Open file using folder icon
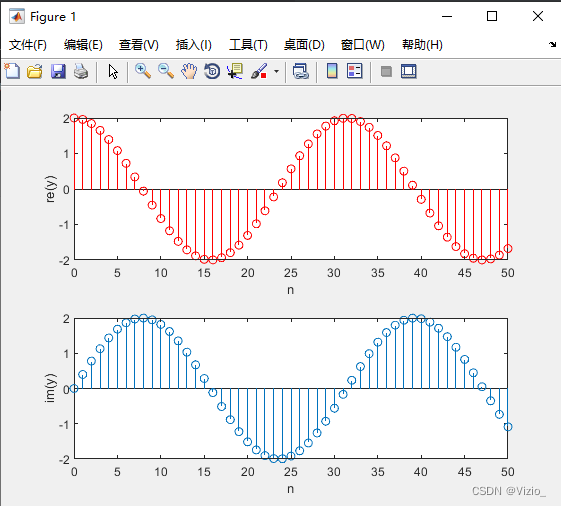This screenshot has width=561, height=506. (x=35, y=71)
